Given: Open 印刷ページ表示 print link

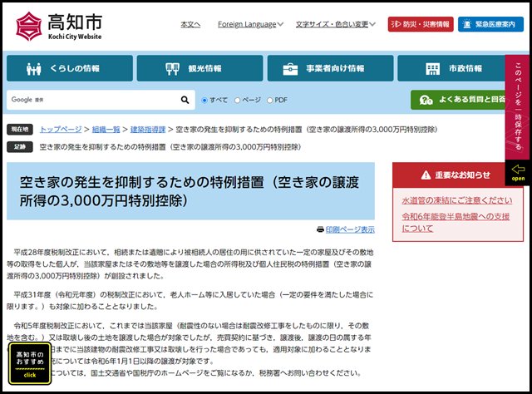Looking at the screenshot, I should pos(350,229).
